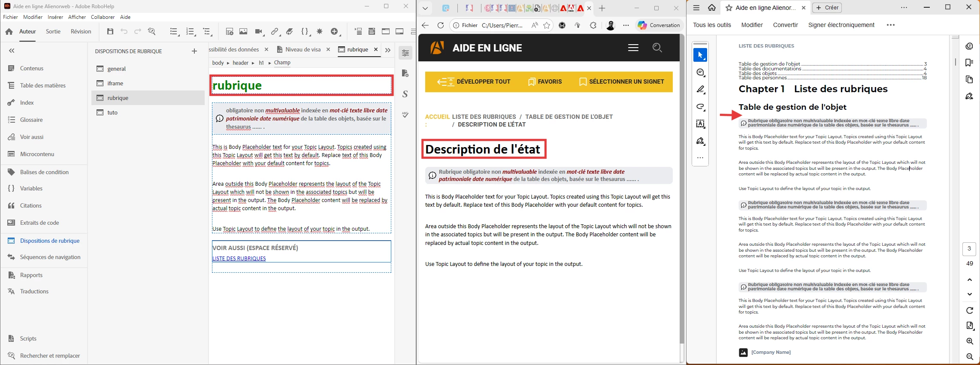
Task: Open the circled plus insert menu icon
Action: pyautogui.click(x=336, y=31)
